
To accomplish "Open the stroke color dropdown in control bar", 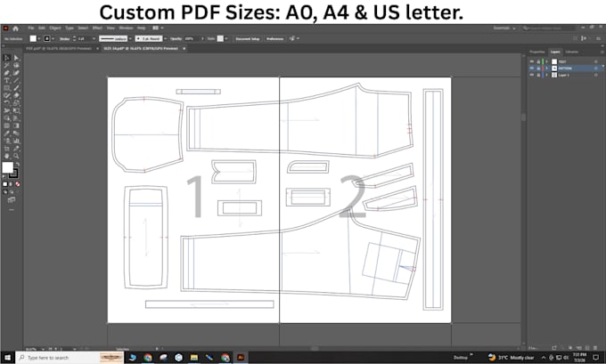I will tap(53, 38).
